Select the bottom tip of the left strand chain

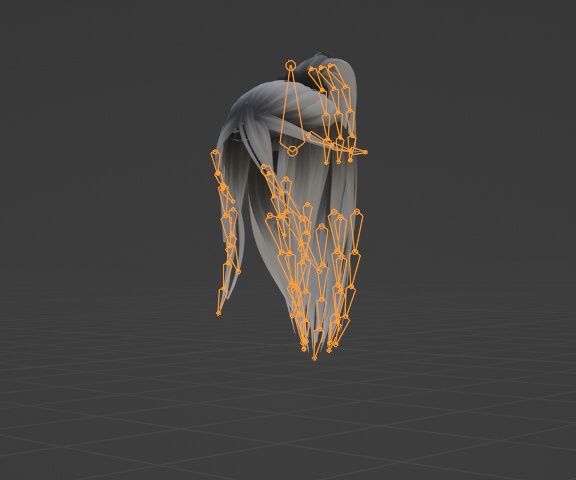pos(219,313)
